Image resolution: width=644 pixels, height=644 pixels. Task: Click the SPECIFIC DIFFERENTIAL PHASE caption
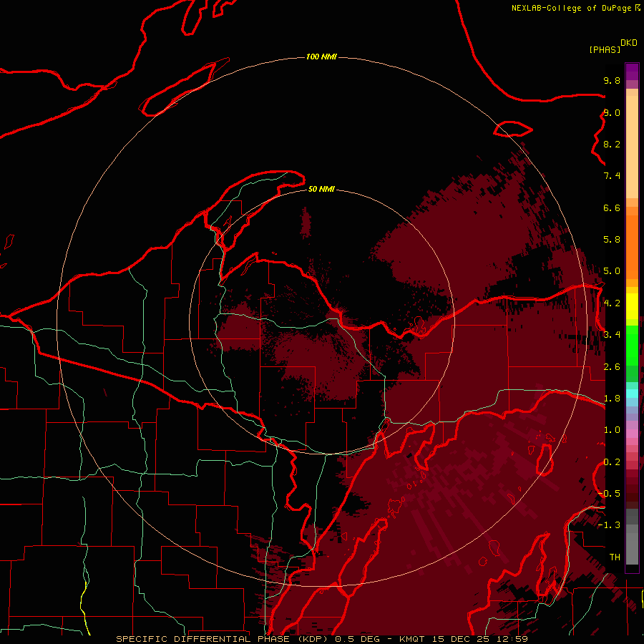pyautogui.click(x=203, y=639)
